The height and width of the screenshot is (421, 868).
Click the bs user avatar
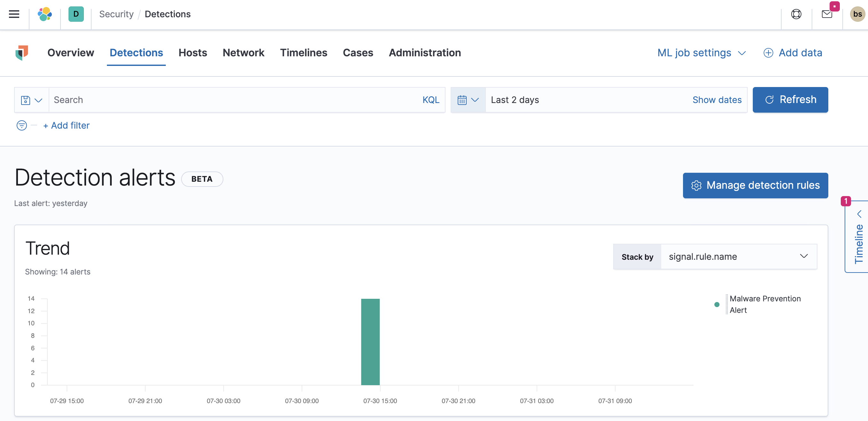(857, 14)
